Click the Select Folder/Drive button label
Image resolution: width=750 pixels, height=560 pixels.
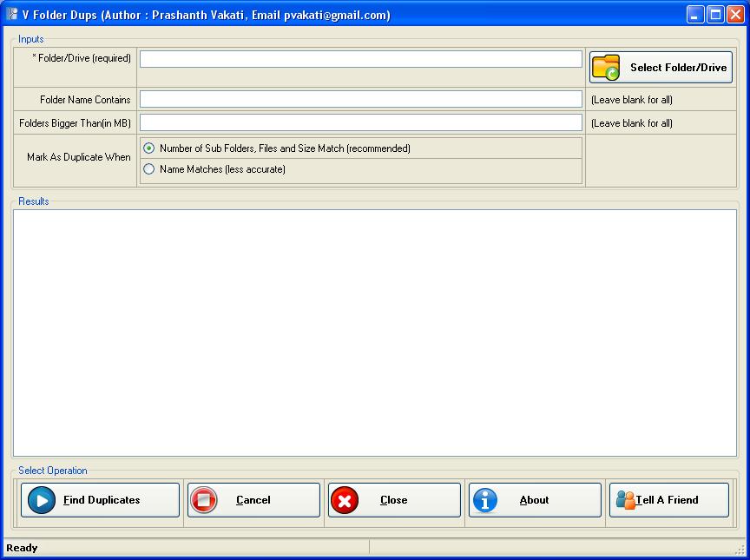[678, 68]
